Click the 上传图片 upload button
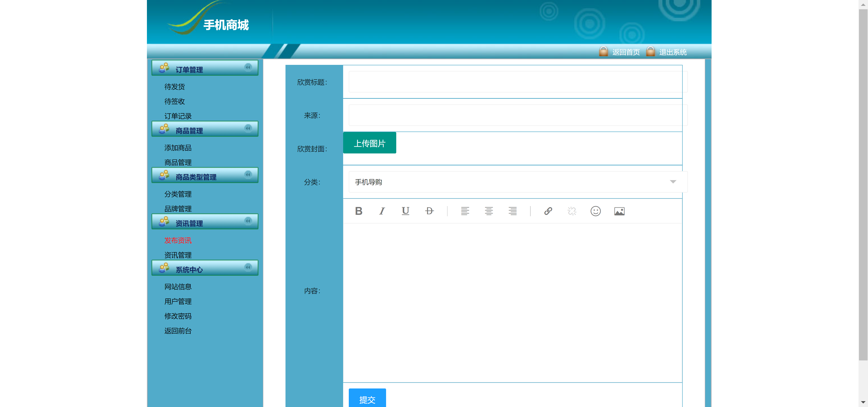The image size is (868, 407). [x=370, y=143]
